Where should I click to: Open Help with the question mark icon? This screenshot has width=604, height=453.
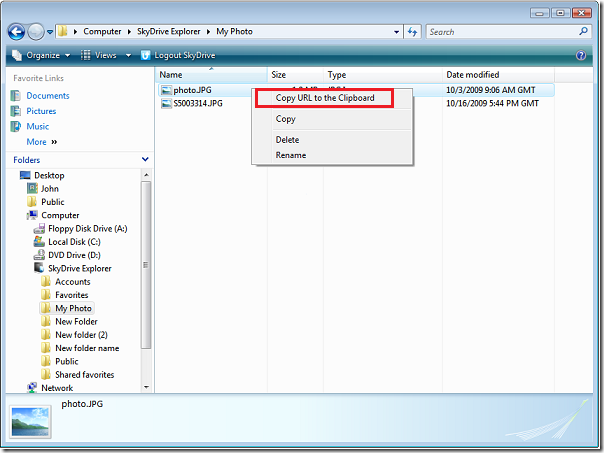[581, 55]
